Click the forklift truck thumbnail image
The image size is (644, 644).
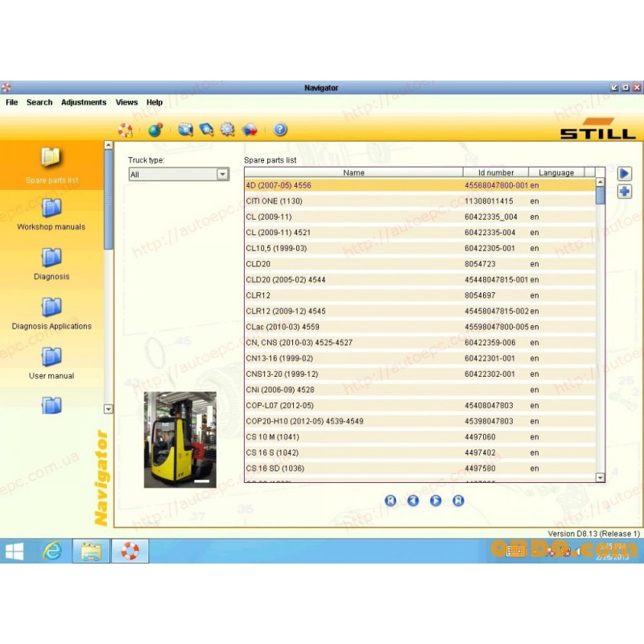pos(180,440)
